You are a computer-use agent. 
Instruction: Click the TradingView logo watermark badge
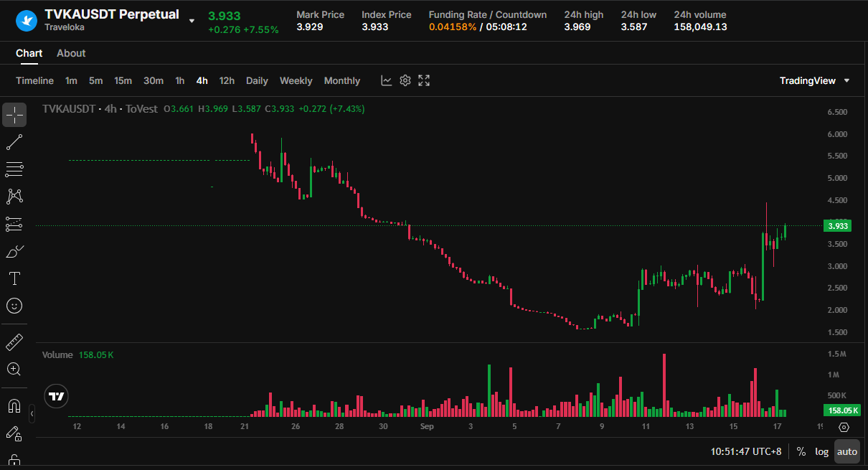coord(56,395)
